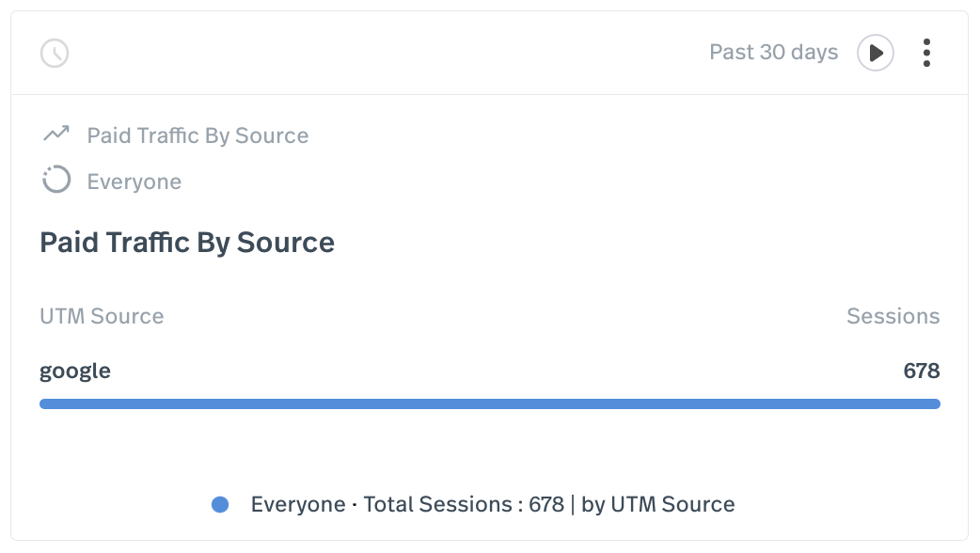Viewport: 980px width, 553px height.
Task: Click the Everyone Total Sessions legend text
Action: click(x=493, y=505)
